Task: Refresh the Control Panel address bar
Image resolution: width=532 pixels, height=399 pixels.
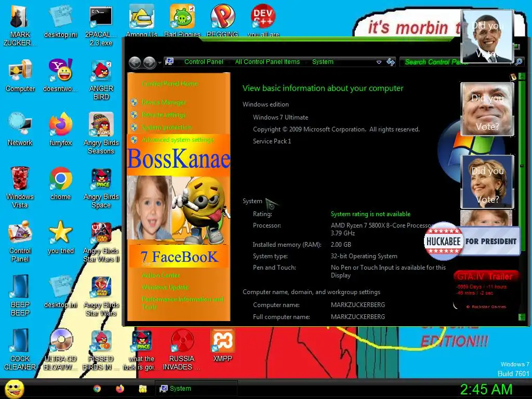Action: [391, 62]
